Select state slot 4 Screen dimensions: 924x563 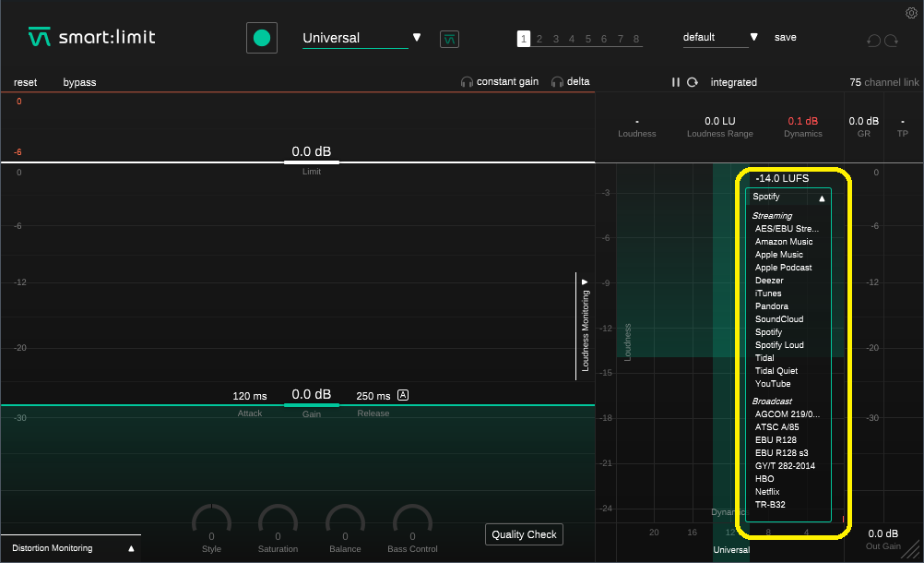point(572,39)
